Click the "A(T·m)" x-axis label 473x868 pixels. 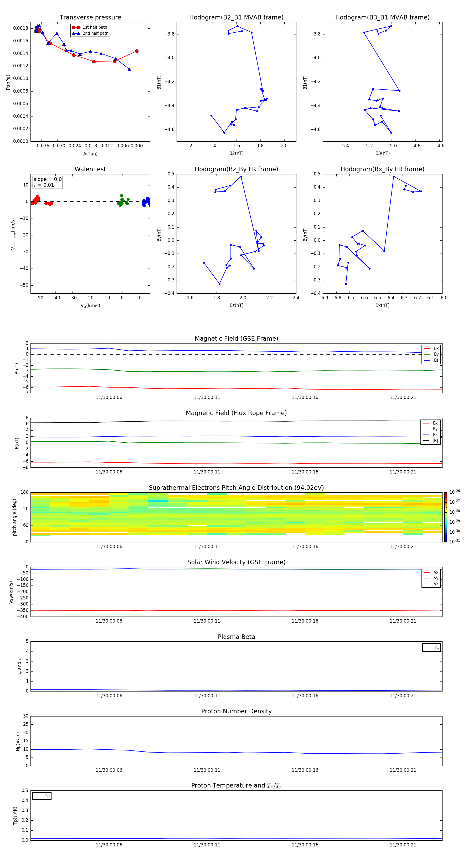point(90,154)
